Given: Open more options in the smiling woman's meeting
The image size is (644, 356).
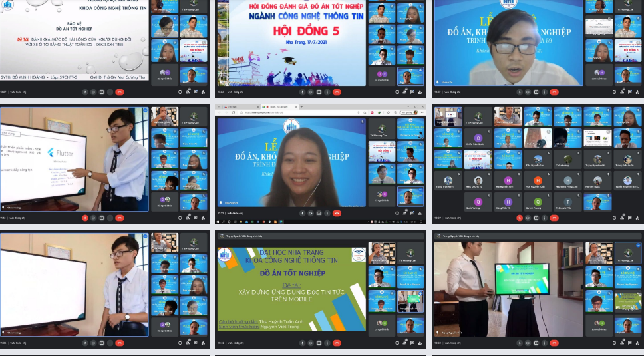Looking at the screenshot, I should (329, 213).
